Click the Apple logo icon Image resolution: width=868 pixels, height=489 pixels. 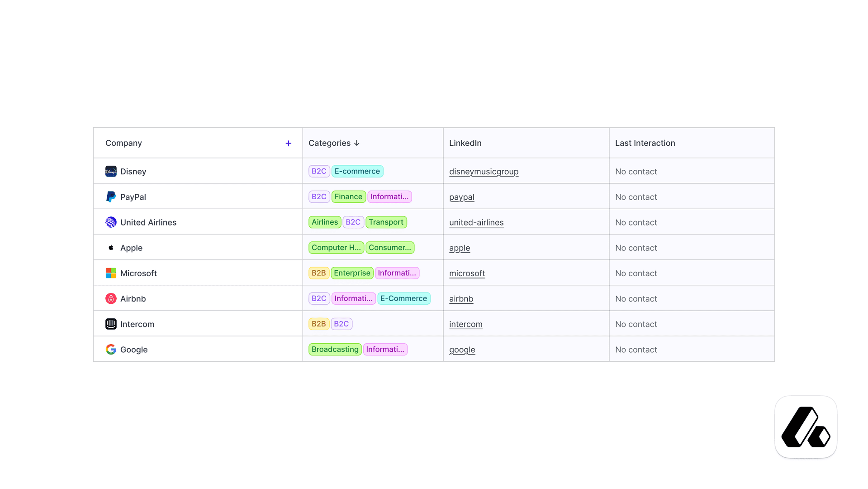tap(111, 247)
